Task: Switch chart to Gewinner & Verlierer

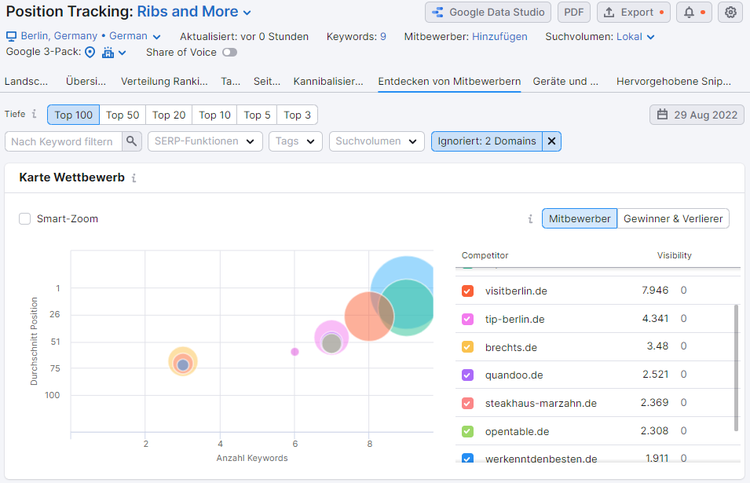Action: tap(673, 219)
